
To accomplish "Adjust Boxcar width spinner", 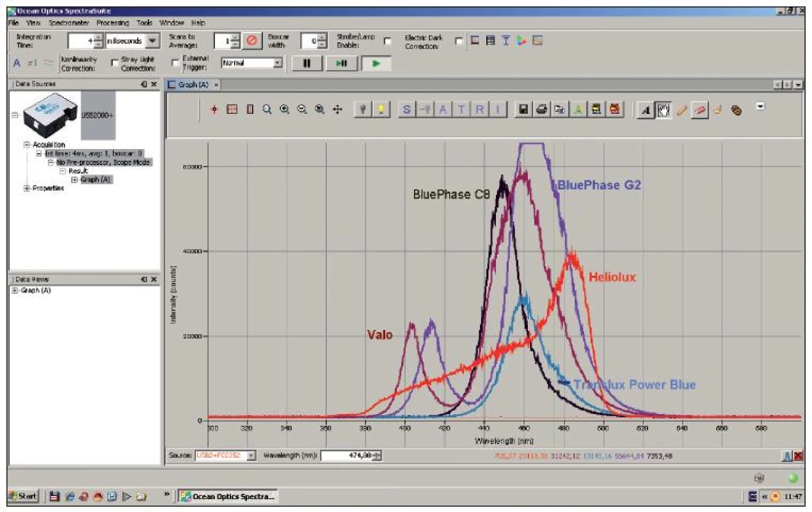I will click(322, 41).
